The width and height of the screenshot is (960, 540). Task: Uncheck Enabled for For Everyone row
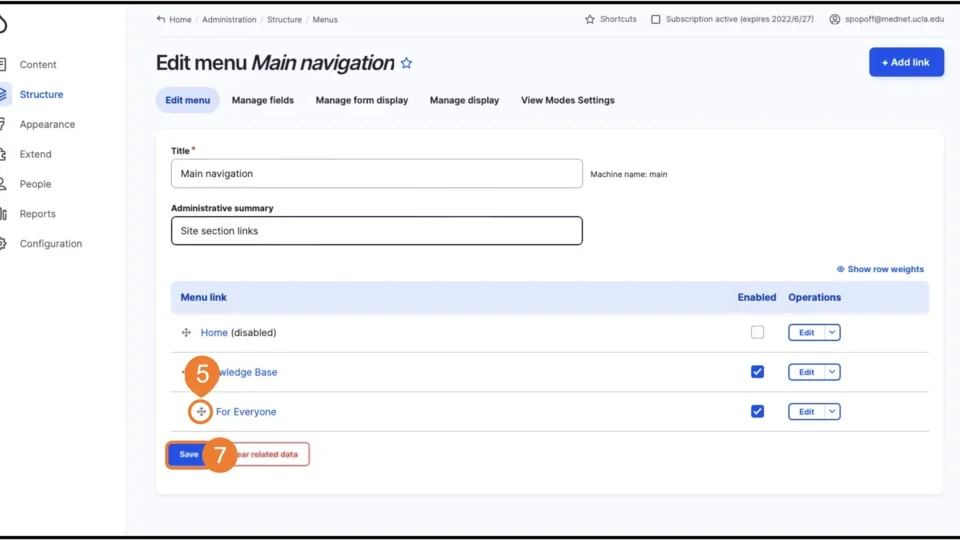tap(757, 411)
